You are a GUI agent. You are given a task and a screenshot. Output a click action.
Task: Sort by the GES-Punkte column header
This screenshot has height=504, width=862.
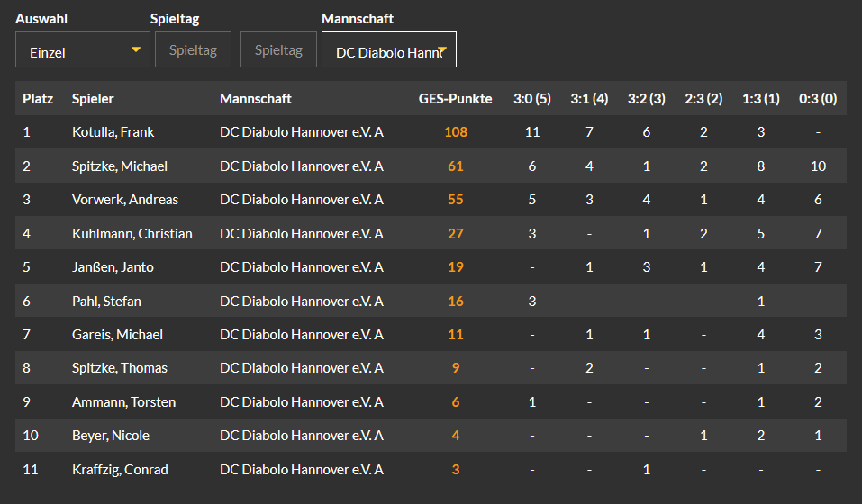455,98
